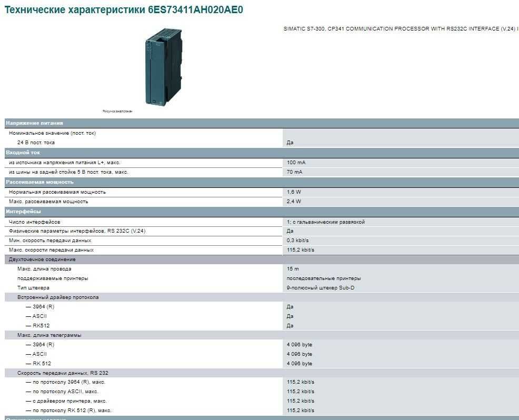Click the '24 В пост. тока' row label

click(x=36, y=143)
